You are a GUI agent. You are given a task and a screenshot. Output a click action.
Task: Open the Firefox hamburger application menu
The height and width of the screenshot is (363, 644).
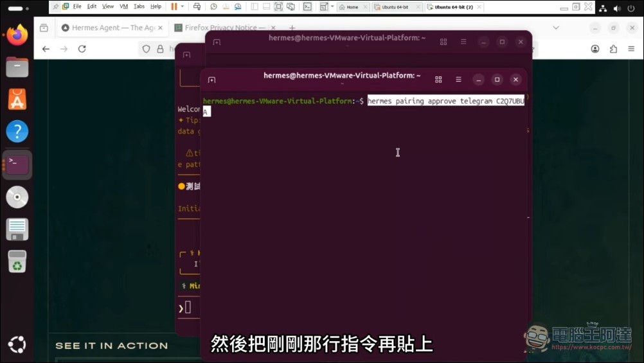[x=631, y=49]
